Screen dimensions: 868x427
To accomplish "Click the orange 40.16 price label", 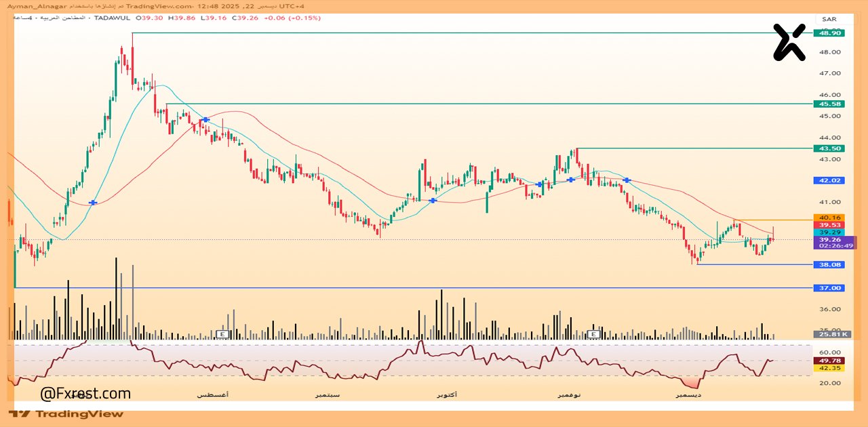I will coord(830,218).
